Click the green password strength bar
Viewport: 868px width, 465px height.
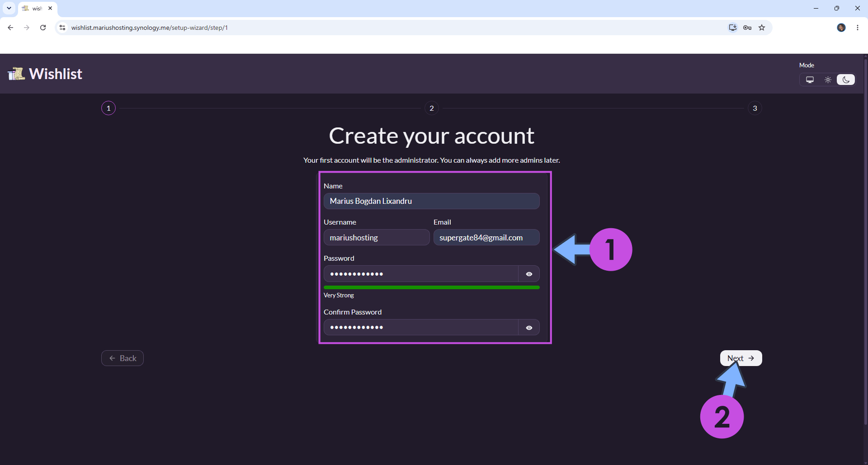[432, 287]
